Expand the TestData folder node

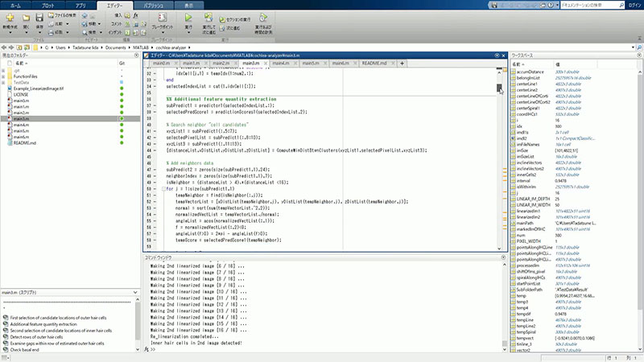[3, 83]
